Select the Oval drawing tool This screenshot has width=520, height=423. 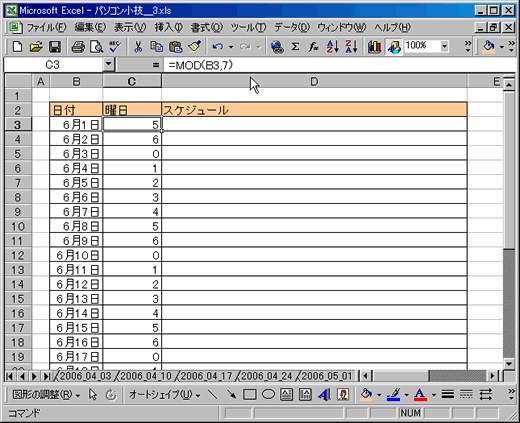pyautogui.click(x=268, y=395)
